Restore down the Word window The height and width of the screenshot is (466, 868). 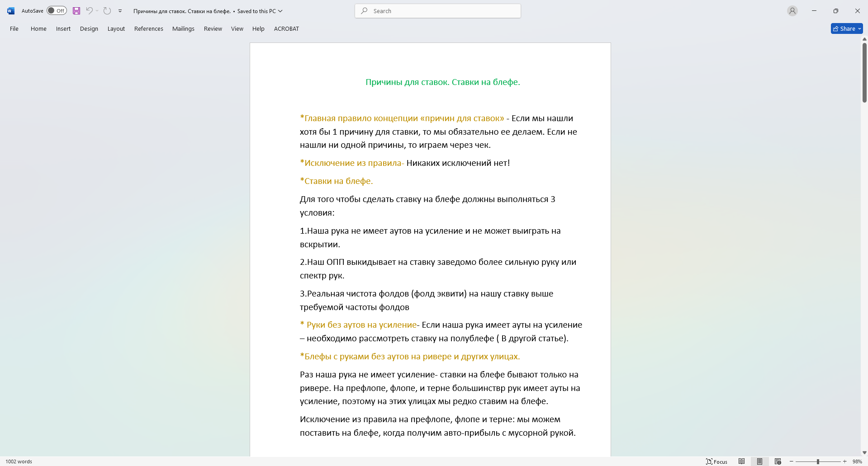point(836,11)
